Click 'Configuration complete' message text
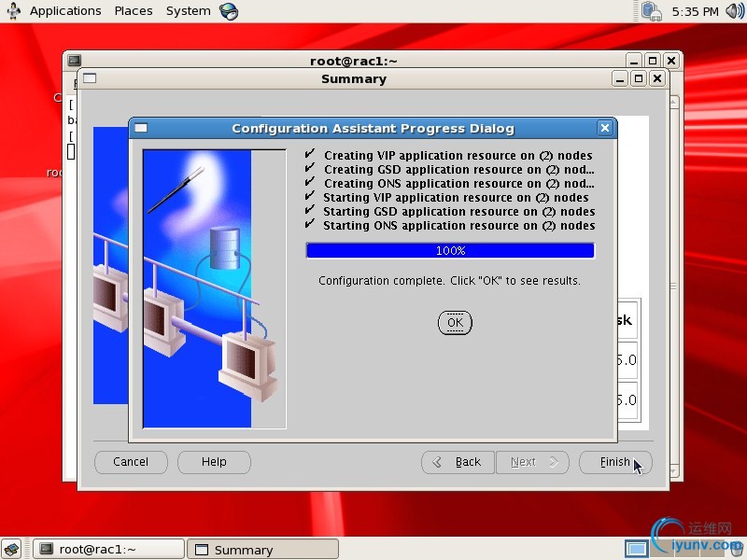Viewport: 747px width, 560px height. 449,281
